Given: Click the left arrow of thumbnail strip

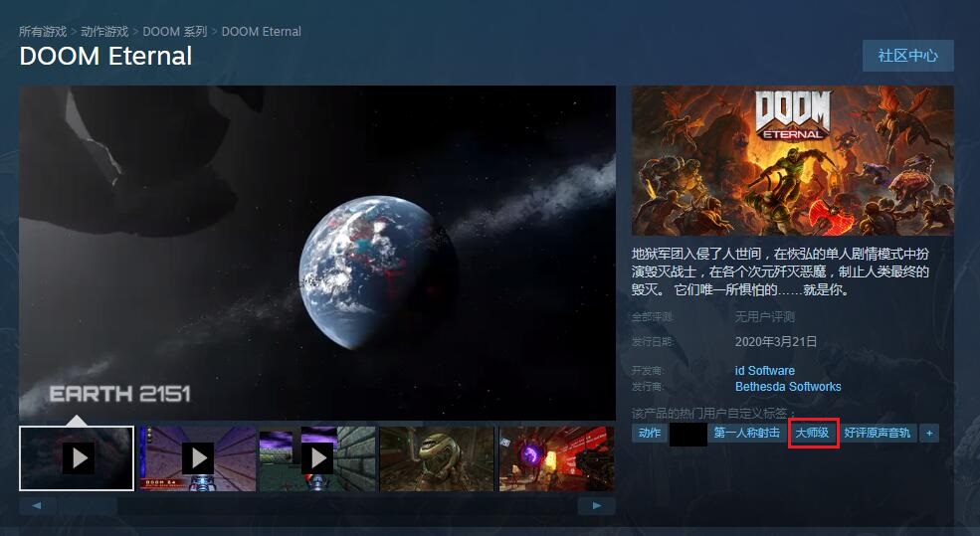Looking at the screenshot, I should tap(37, 506).
